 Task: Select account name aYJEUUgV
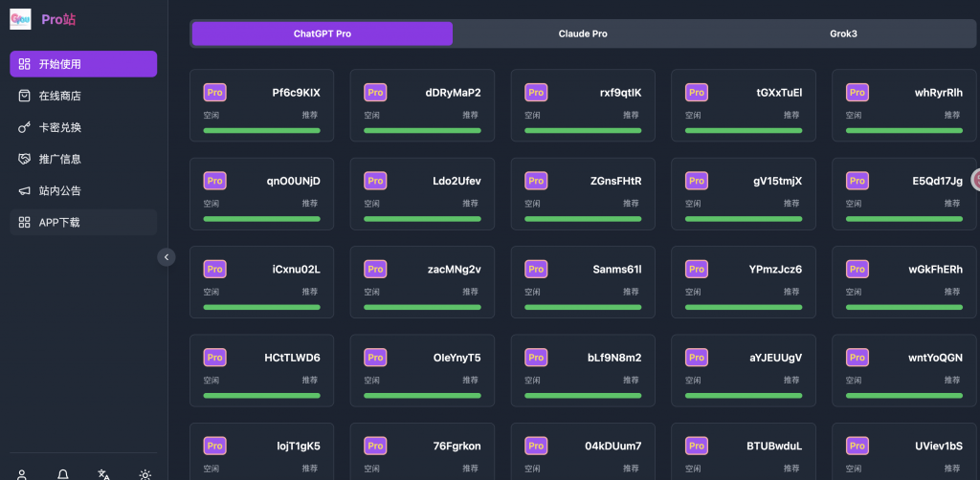[775, 358]
